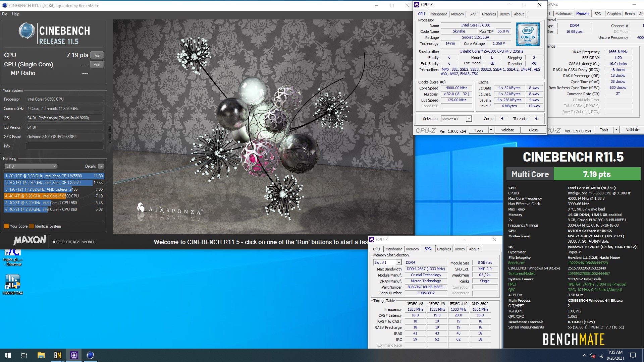This screenshot has width=644, height=362.
Task: Click CPU-Z title icon of SPD window
Action: (x=372, y=240)
